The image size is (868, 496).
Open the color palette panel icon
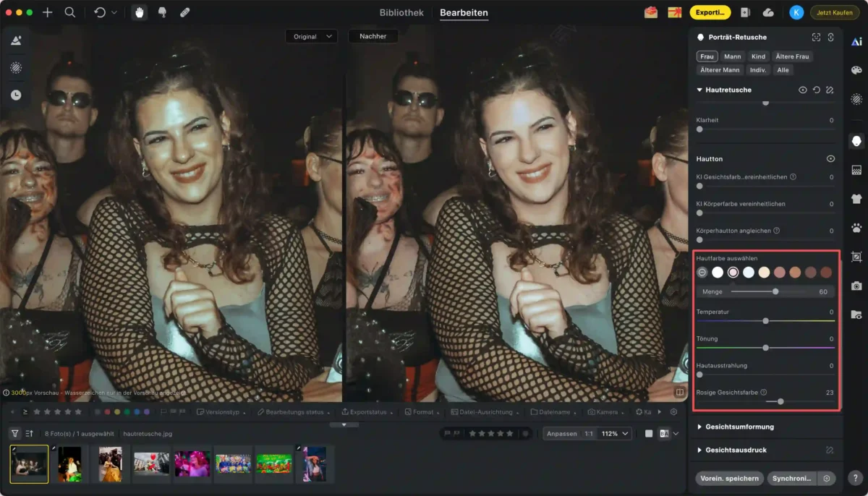(x=856, y=70)
